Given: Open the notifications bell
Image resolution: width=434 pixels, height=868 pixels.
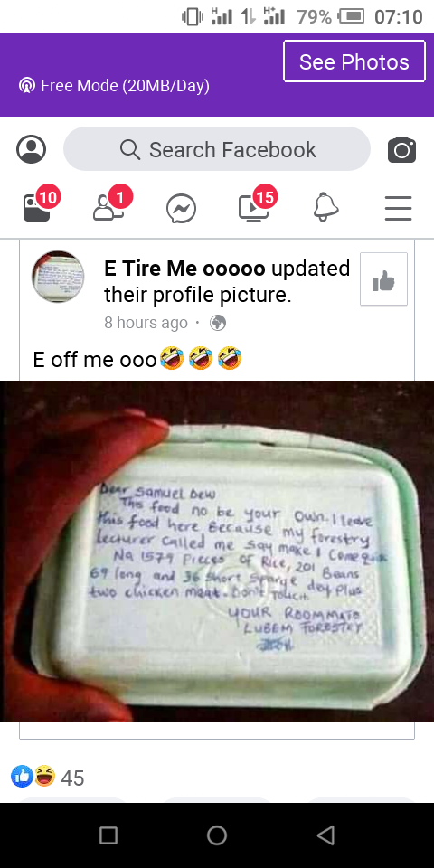Looking at the screenshot, I should [x=326, y=208].
